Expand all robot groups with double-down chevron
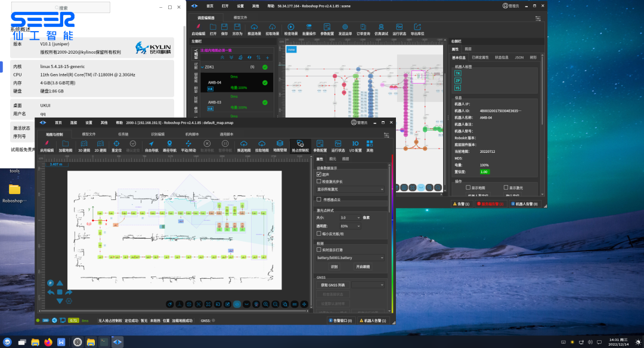This screenshot has height=348, width=644. [231, 57]
